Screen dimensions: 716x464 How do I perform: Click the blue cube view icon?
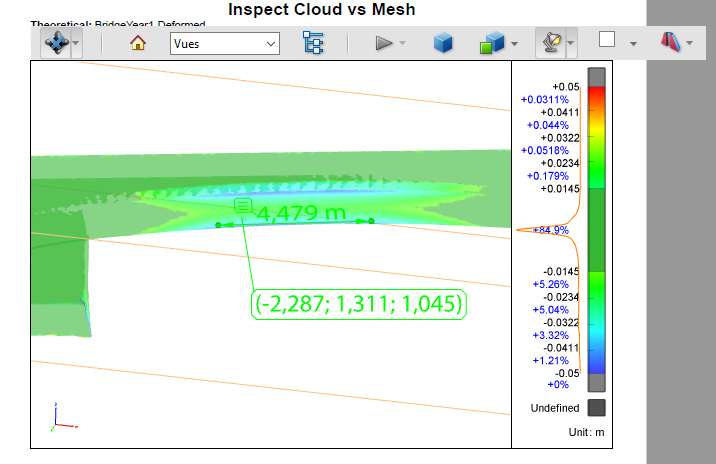(x=444, y=43)
